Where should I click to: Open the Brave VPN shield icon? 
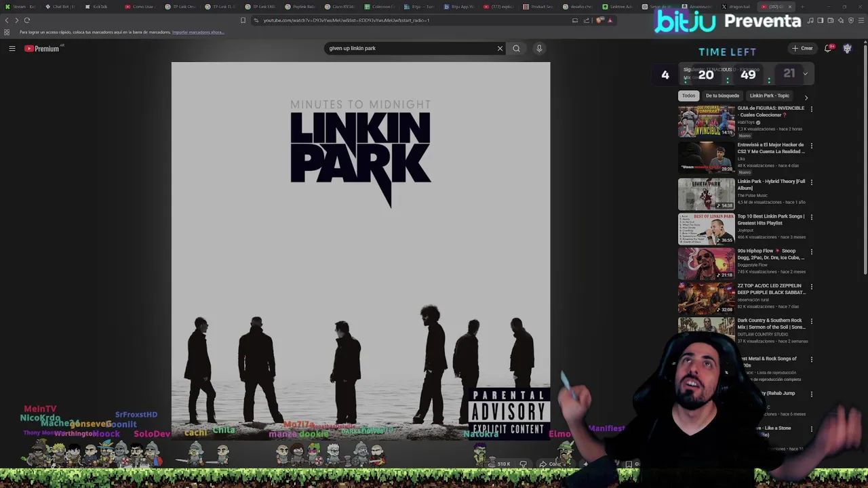click(x=851, y=20)
